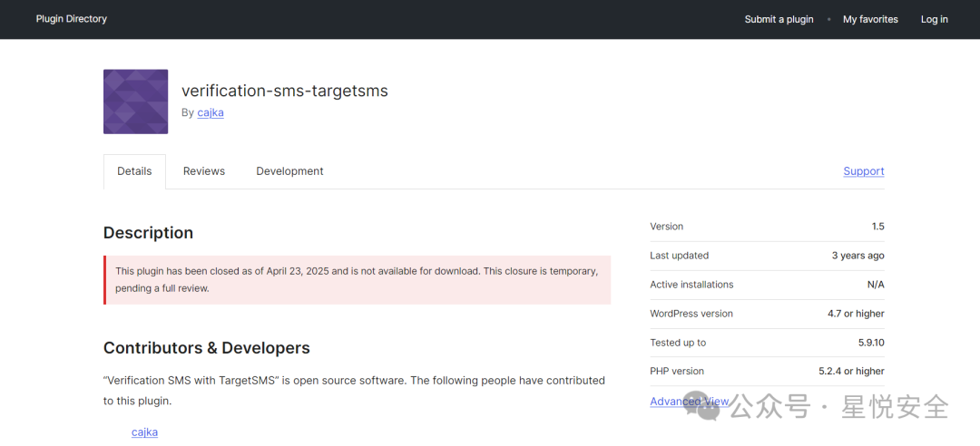Switch to the Development tab
Image resolution: width=980 pixels, height=446 pixels.
pyautogui.click(x=289, y=171)
